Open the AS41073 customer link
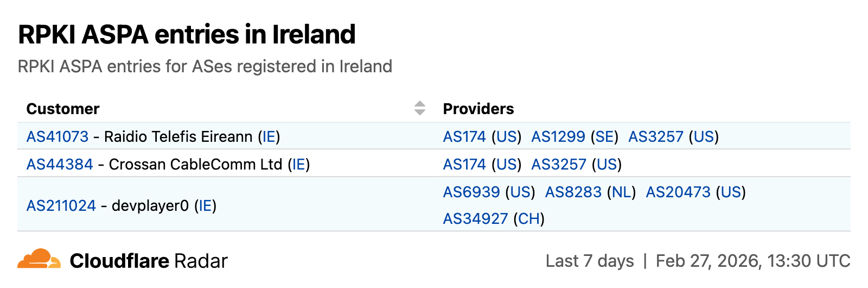The width and height of the screenshot is (868, 288). click(x=58, y=136)
